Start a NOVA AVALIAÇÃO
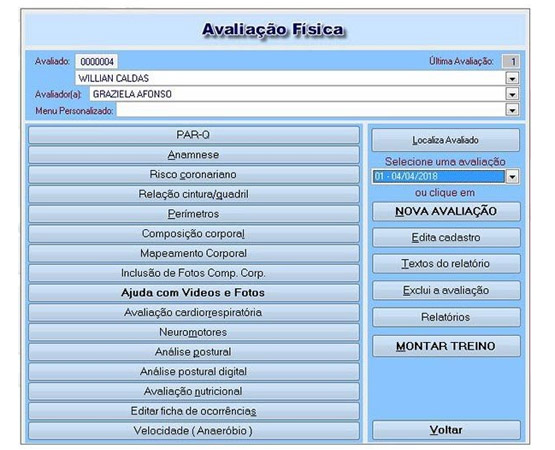 (446, 211)
